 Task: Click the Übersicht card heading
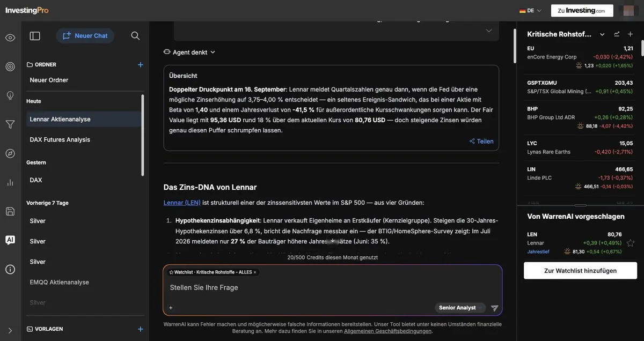coord(183,76)
